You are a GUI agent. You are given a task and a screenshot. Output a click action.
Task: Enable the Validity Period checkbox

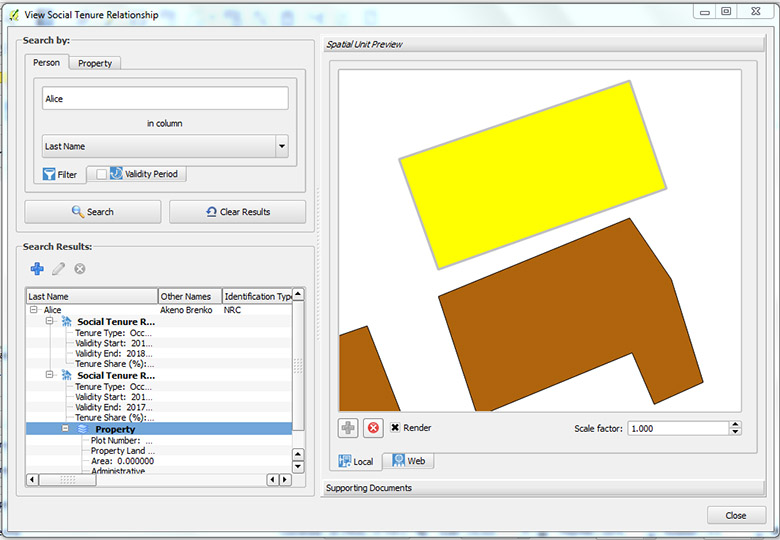102,174
